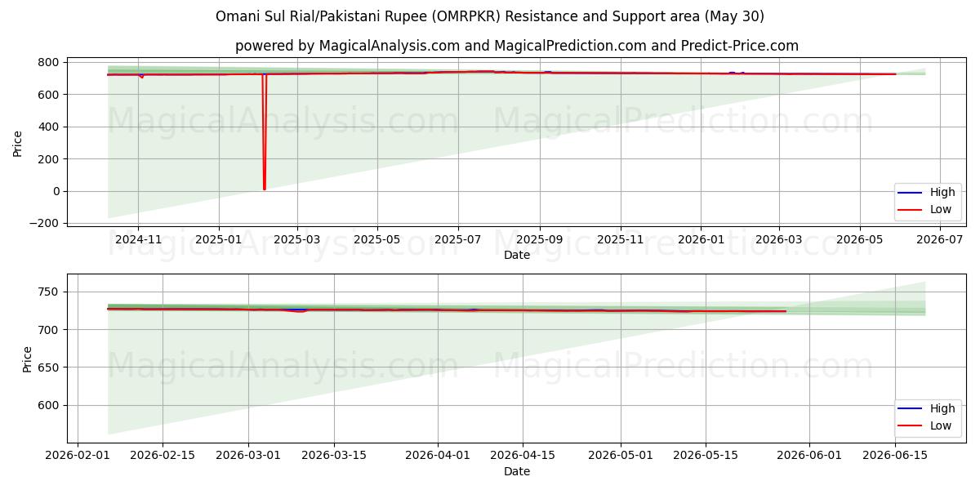Click the 0 price tick in top chart
This screenshot has height=490, width=980.
(x=55, y=191)
